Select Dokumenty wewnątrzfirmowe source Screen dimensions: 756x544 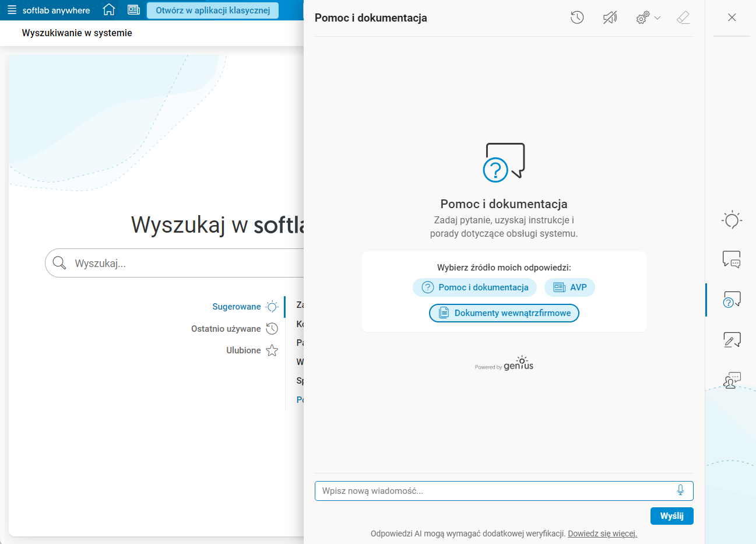click(504, 313)
